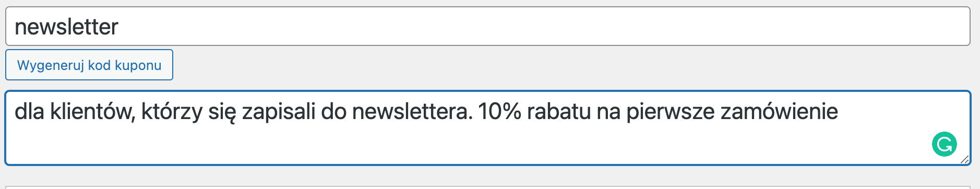Image resolution: width=980 pixels, height=189 pixels.
Task: Click the word na before pierwsze
Action: pyautogui.click(x=608, y=111)
